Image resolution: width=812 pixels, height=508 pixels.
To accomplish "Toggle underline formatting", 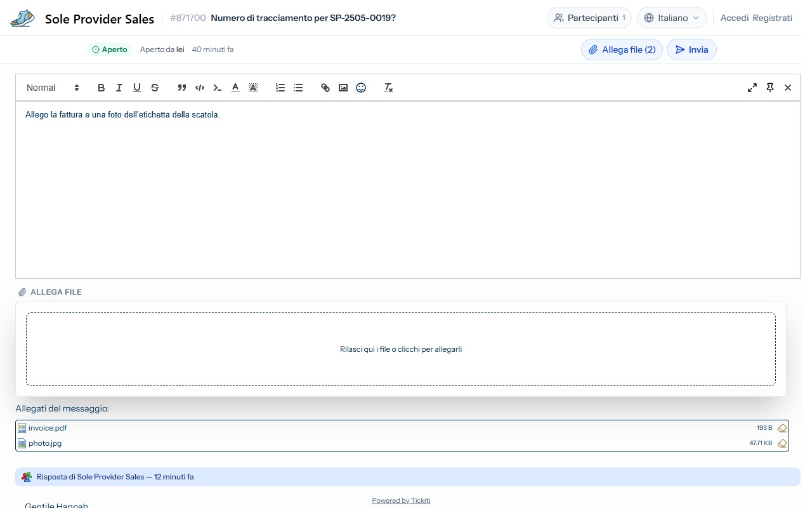I will click(136, 88).
